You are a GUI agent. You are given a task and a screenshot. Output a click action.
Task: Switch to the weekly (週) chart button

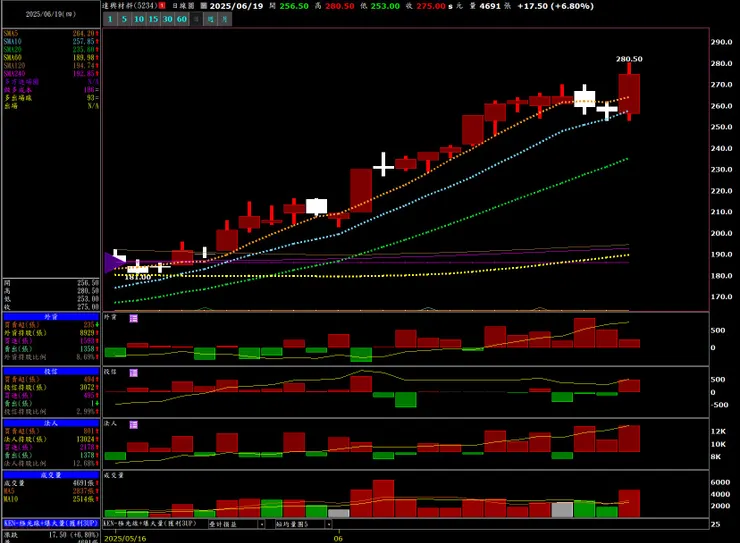(x=210, y=19)
